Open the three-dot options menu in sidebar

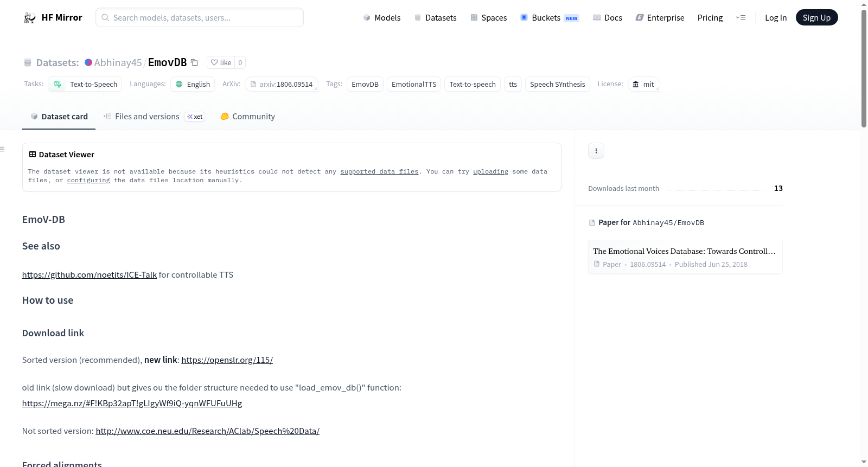pos(596,151)
